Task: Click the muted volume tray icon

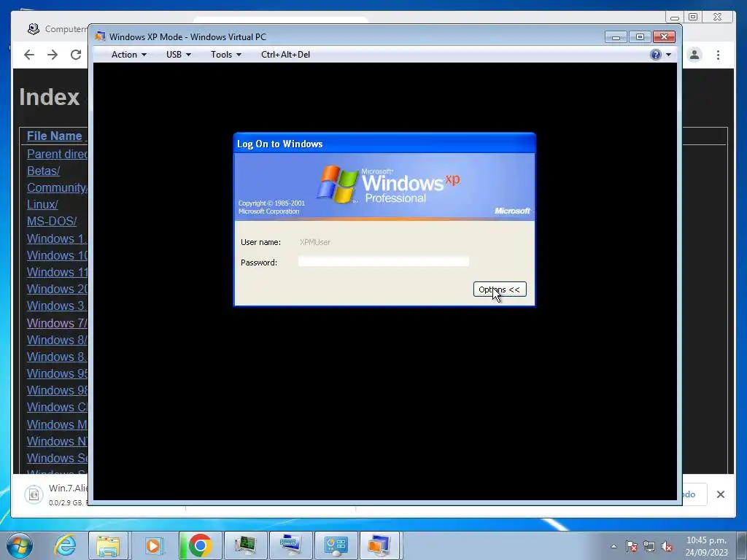Action: click(667, 546)
